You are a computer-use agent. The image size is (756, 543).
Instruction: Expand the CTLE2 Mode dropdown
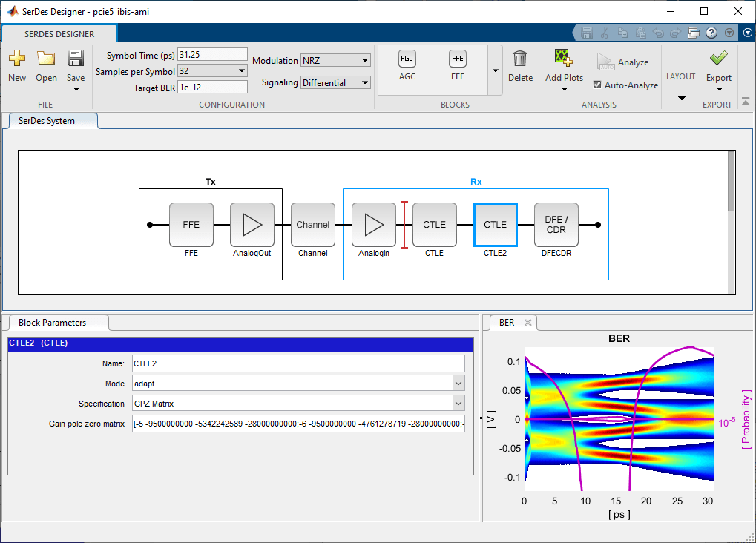click(x=458, y=384)
